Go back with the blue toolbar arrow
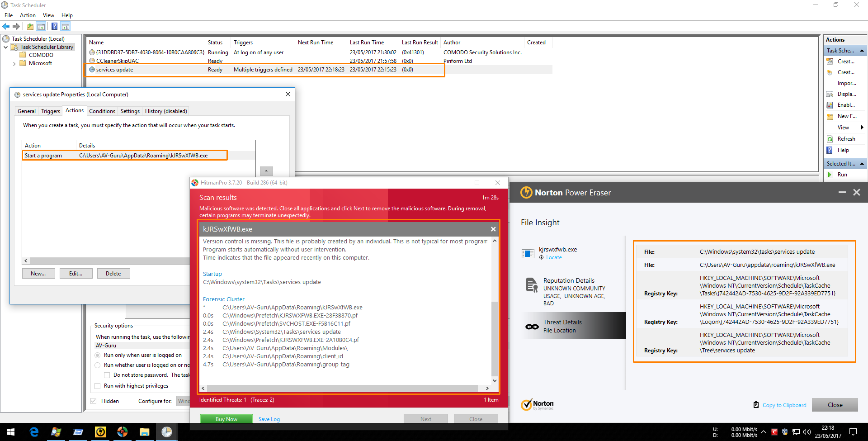868x441 pixels. pyautogui.click(x=6, y=26)
